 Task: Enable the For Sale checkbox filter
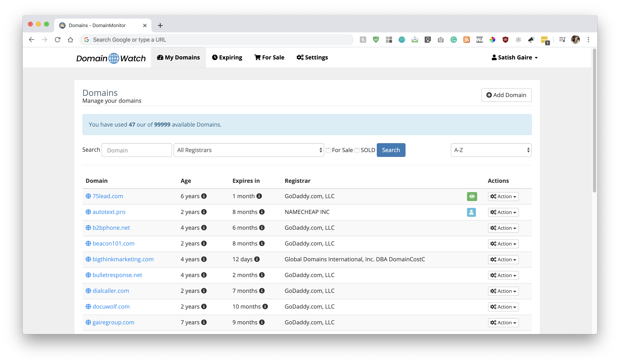click(x=328, y=150)
